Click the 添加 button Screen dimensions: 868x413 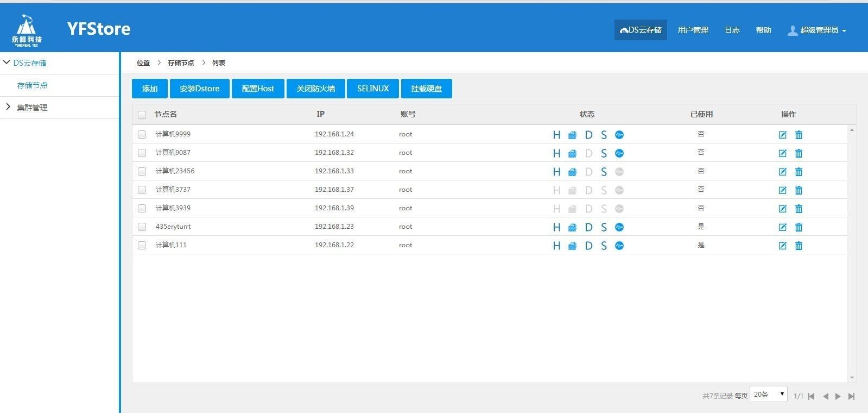(150, 89)
